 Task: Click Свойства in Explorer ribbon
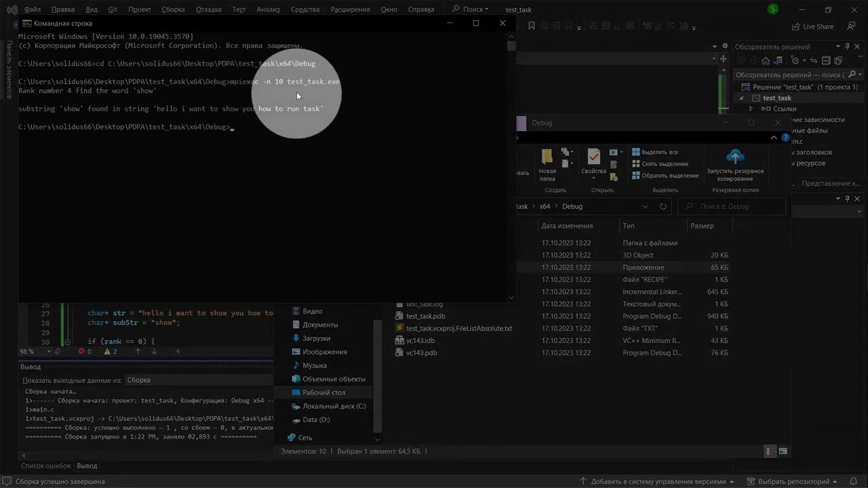(593, 163)
